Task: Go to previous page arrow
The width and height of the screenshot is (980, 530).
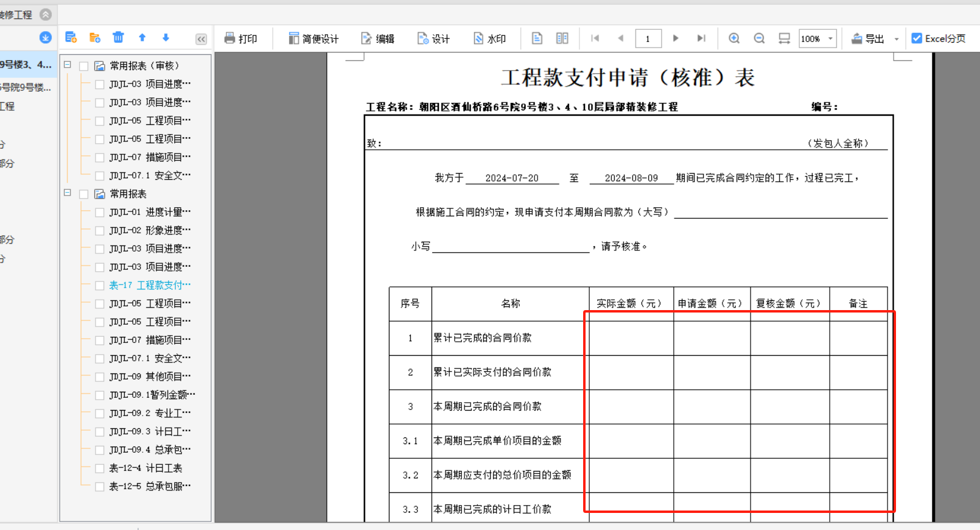Action: [x=621, y=38]
